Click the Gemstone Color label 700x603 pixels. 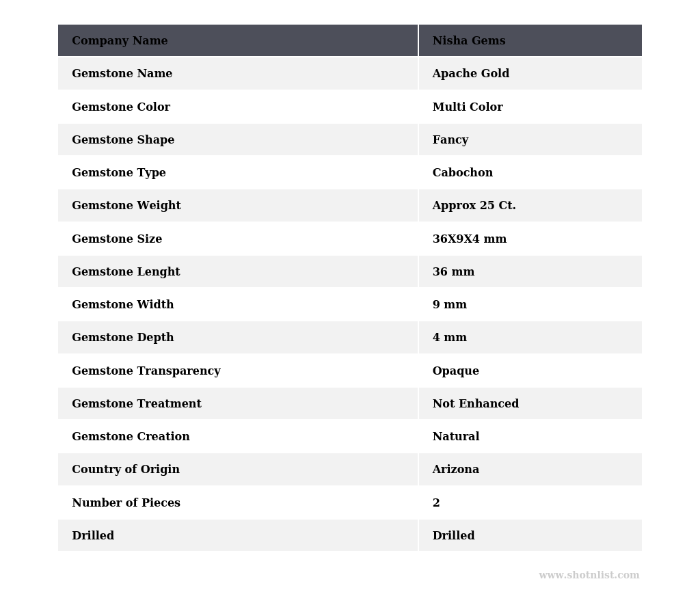(121, 107)
